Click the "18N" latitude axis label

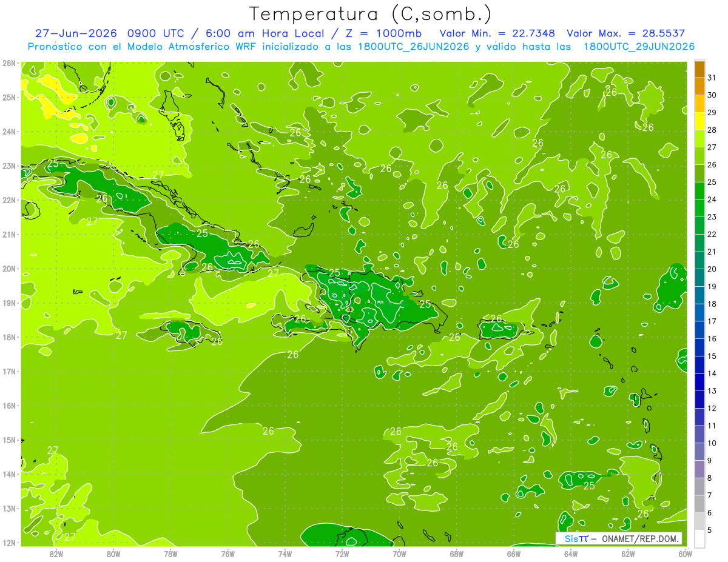[x=8, y=337]
